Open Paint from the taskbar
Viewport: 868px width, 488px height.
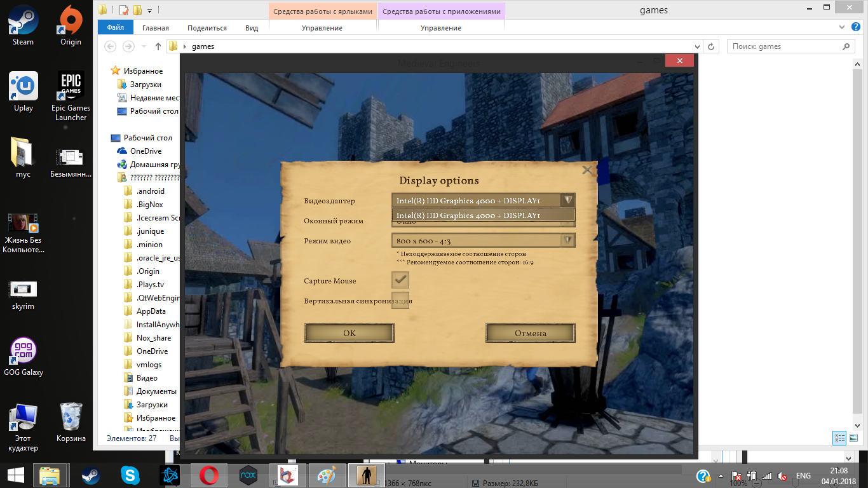(327, 475)
